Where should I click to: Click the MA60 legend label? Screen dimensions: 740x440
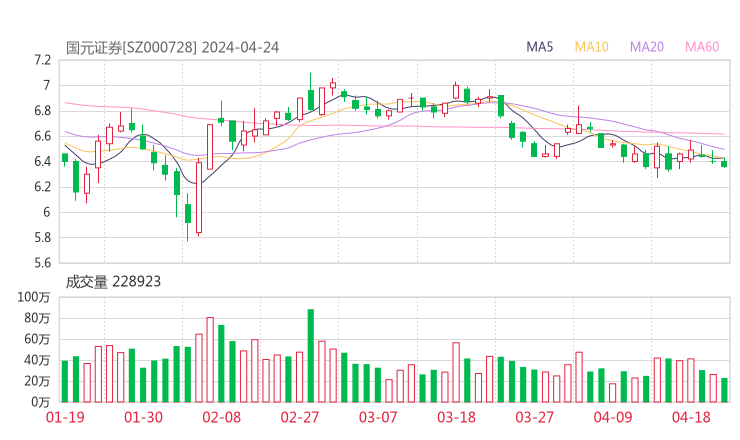coord(702,47)
